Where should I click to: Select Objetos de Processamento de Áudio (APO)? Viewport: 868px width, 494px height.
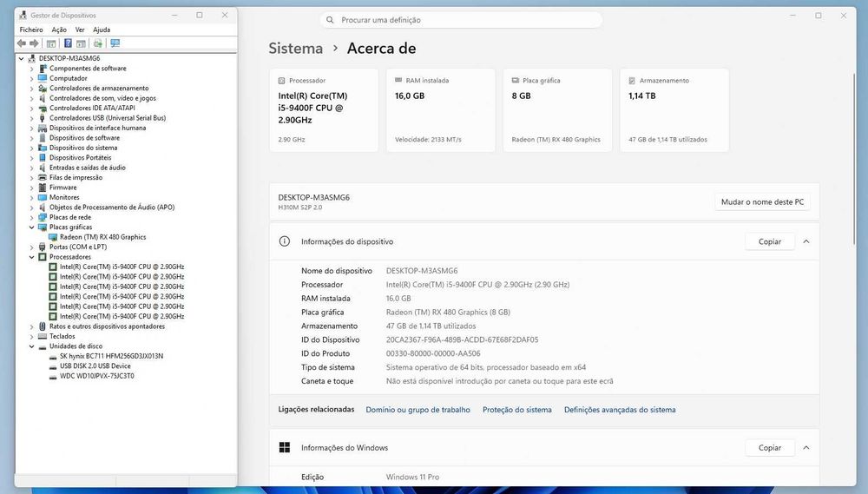[x=112, y=207]
